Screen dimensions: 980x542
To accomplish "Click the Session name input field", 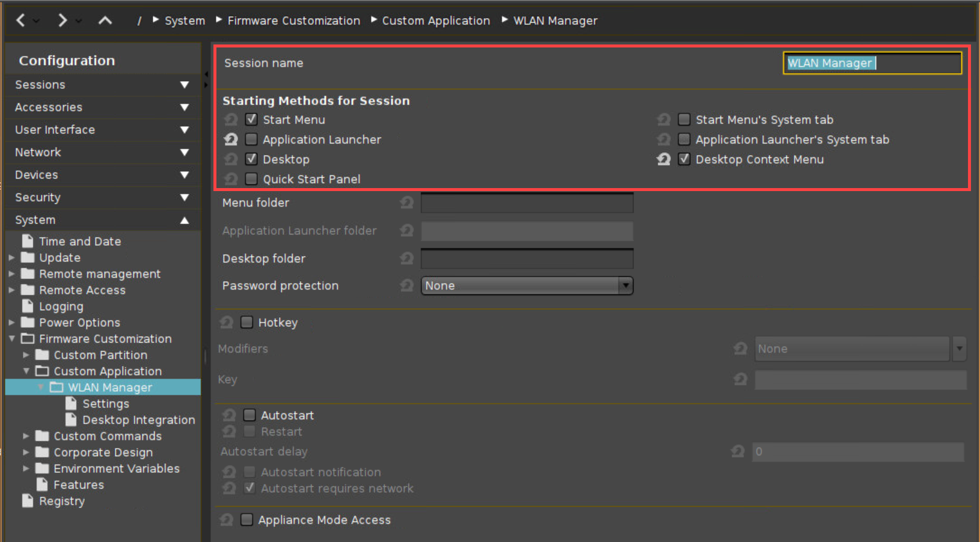I will pyautogui.click(x=871, y=62).
